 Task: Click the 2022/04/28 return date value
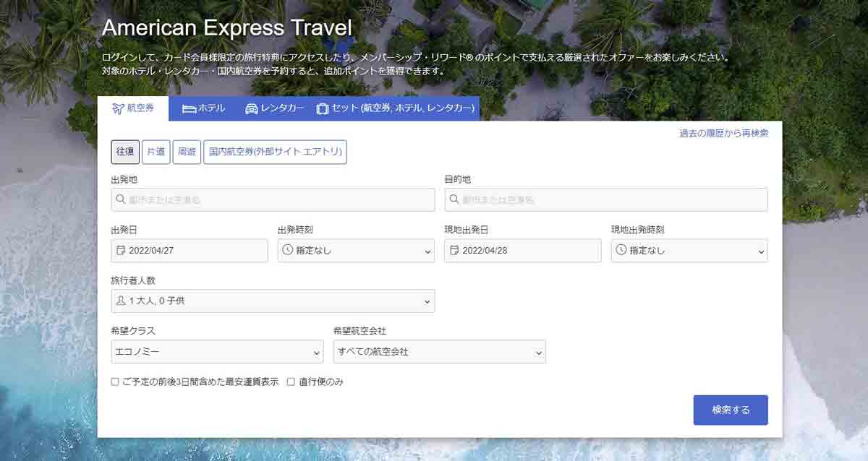click(x=485, y=251)
